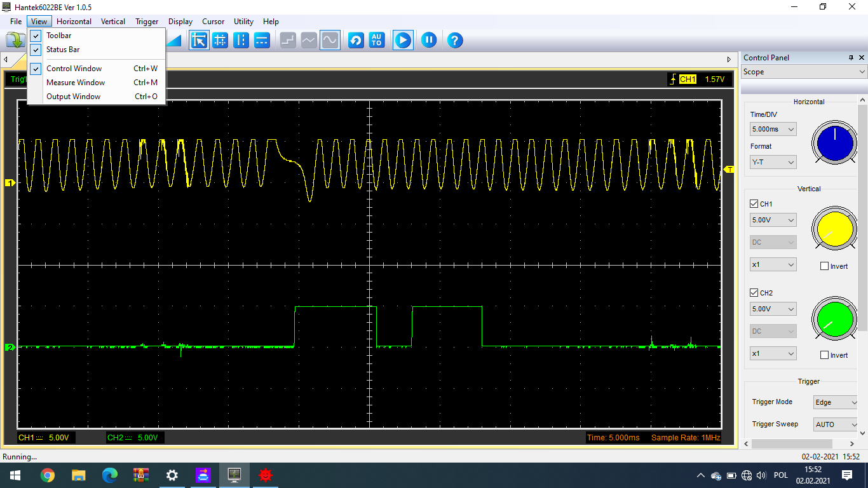Open the CH2 voltage 5.00V dropdown
This screenshot has height=488, width=868.
tap(773, 309)
